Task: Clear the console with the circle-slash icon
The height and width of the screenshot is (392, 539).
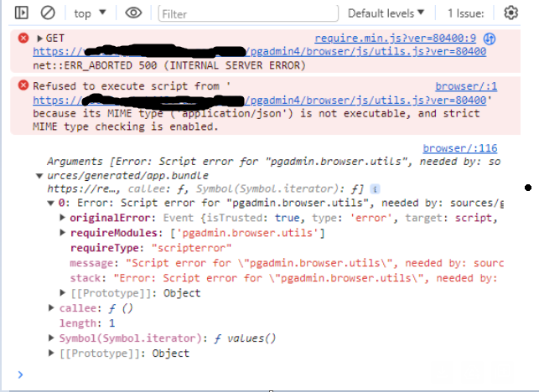Action: pos(48,13)
